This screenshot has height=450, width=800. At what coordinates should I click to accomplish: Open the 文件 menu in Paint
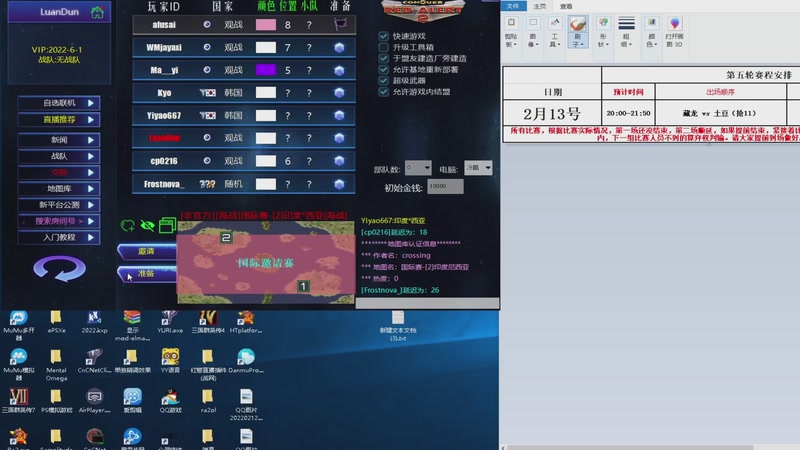point(513,6)
